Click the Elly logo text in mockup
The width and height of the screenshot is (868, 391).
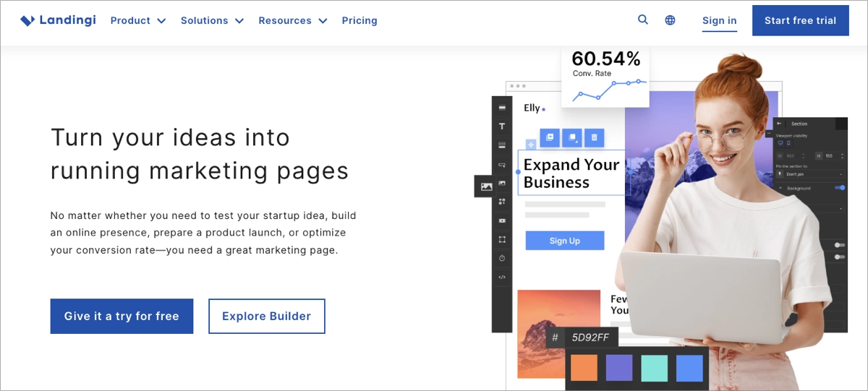pos(533,108)
